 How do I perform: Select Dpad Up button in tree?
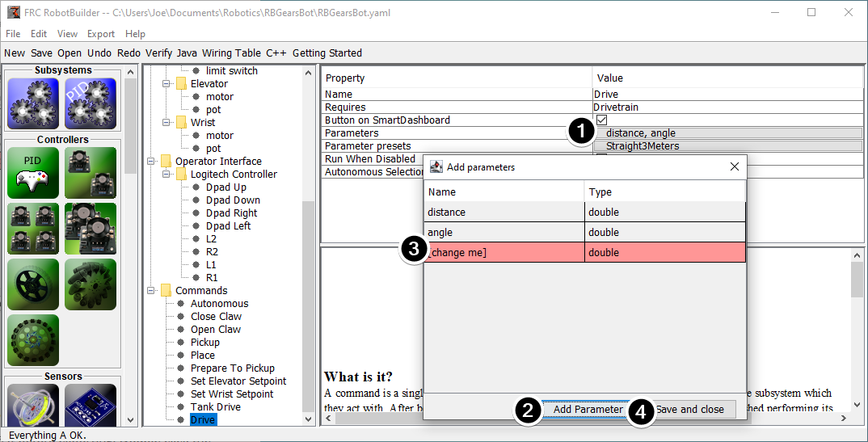(226, 187)
